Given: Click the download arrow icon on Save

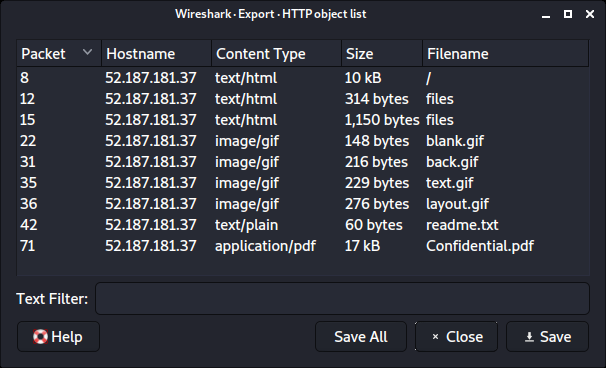Looking at the screenshot, I should point(529,337).
